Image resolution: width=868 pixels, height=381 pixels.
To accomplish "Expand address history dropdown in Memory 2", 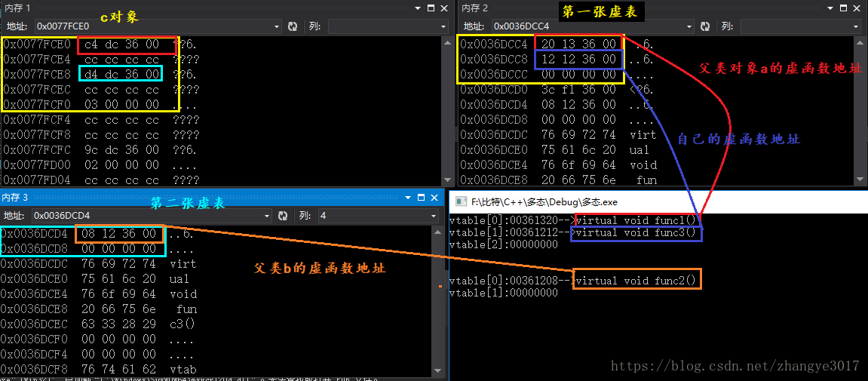I will (x=689, y=26).
